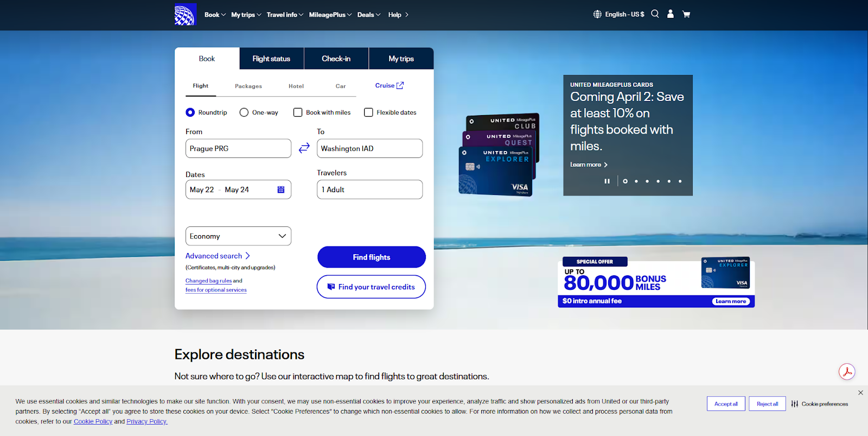Open the shopping cart icon
868x436 pixels.
(x=686, y=15)
